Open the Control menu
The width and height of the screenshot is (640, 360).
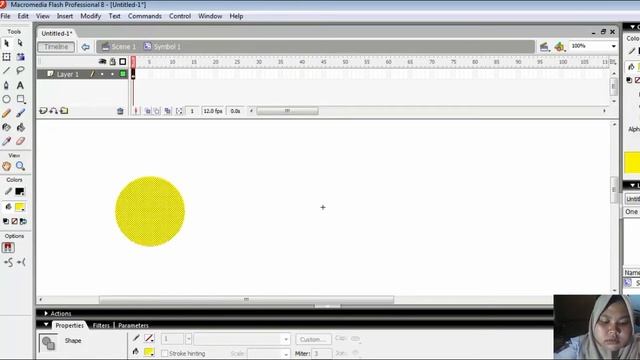(180, 16)
